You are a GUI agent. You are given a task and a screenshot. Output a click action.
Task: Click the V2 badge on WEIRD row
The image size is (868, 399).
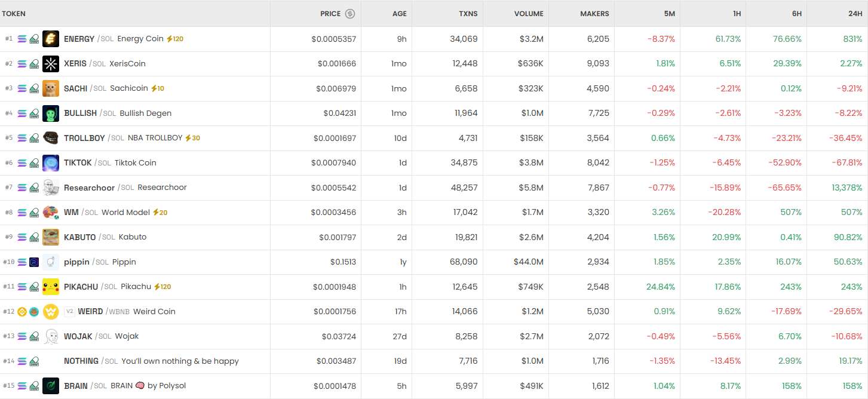click(x=69, y=312)
